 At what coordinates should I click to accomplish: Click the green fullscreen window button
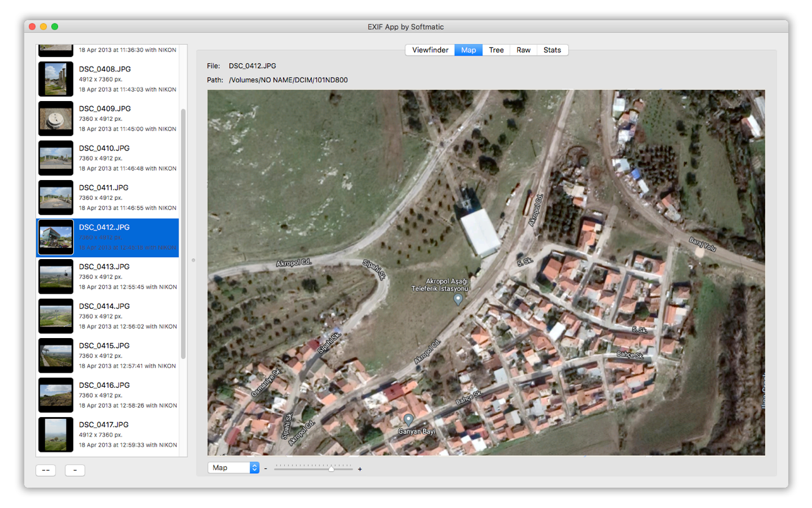click(55, 27)
